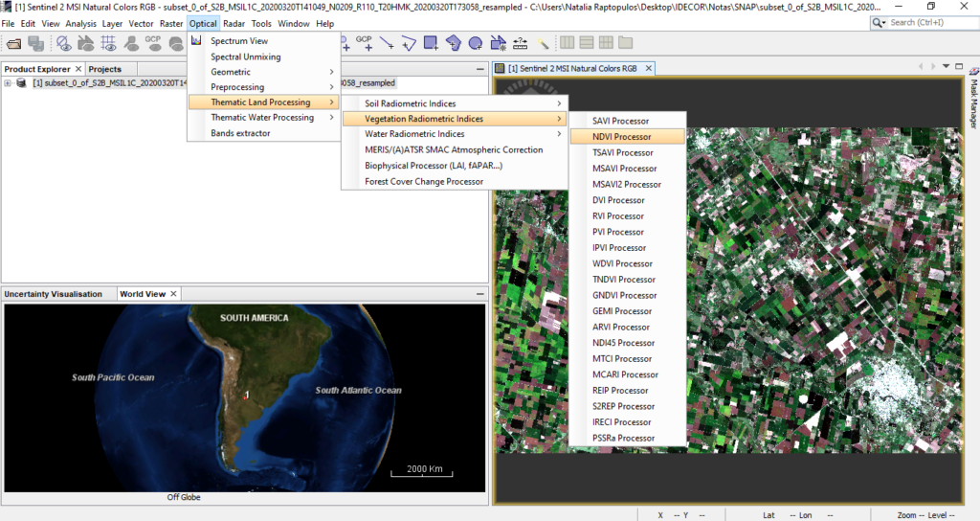
Task: Toggle the graticule grid overlay icon
Action: (x=108, y=43)
